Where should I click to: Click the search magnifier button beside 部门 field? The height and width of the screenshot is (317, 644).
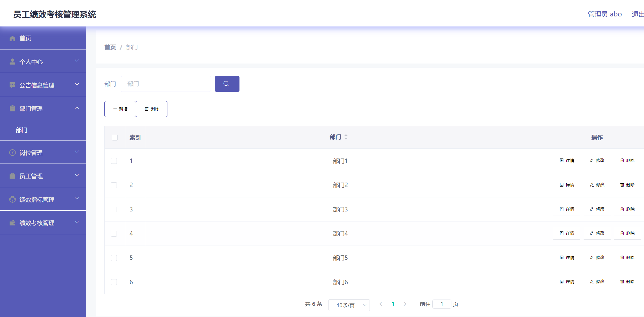[x=227, y=84]
